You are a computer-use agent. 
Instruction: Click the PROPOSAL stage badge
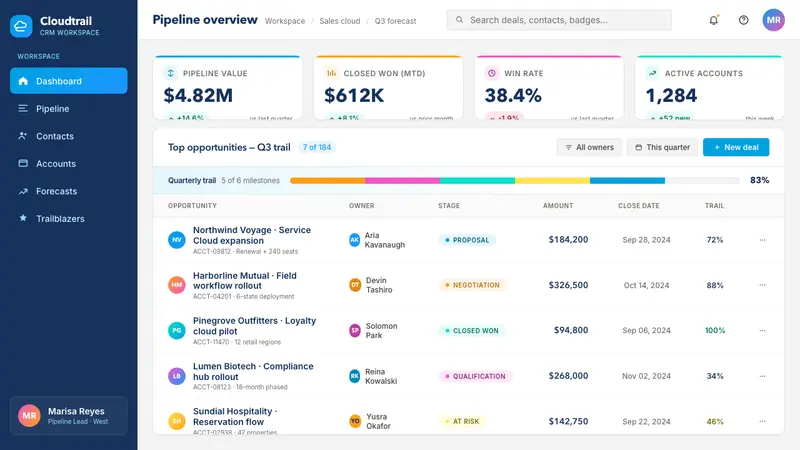click(467, 240)
